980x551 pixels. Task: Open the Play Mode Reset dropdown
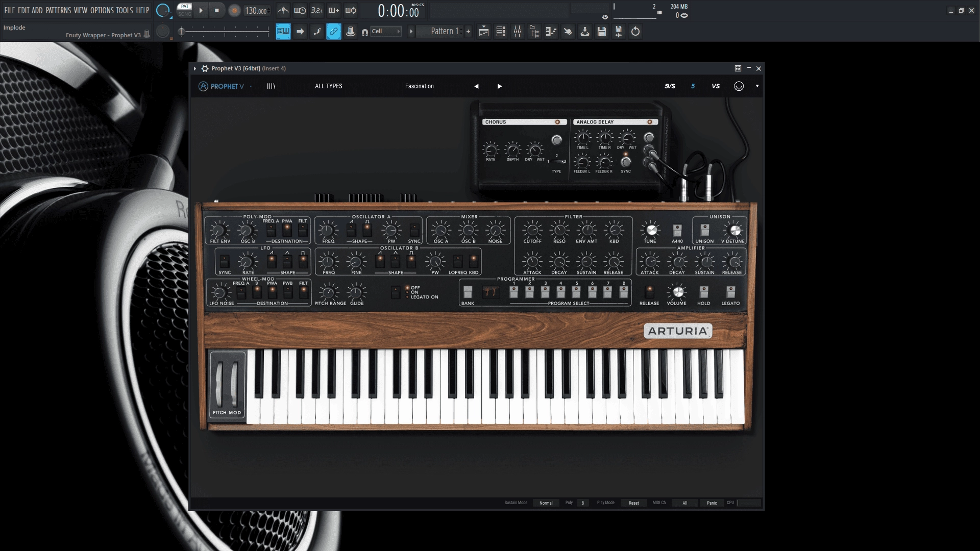(634, 503)
